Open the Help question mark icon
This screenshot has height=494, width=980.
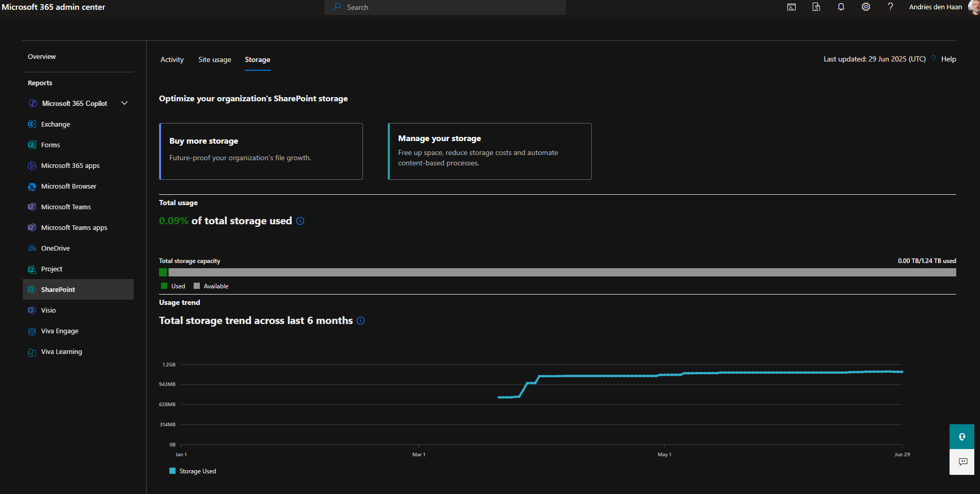pos(890,7)
